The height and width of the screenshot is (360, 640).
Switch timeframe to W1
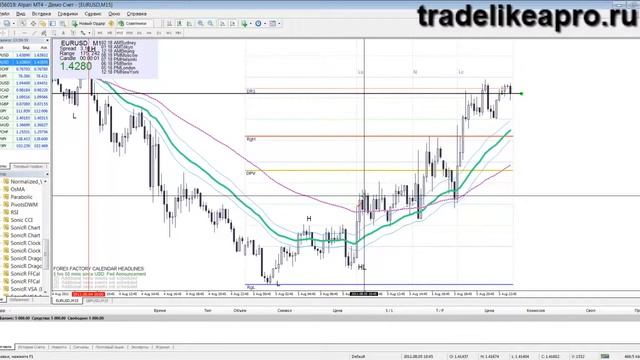[x=169, y=33]
